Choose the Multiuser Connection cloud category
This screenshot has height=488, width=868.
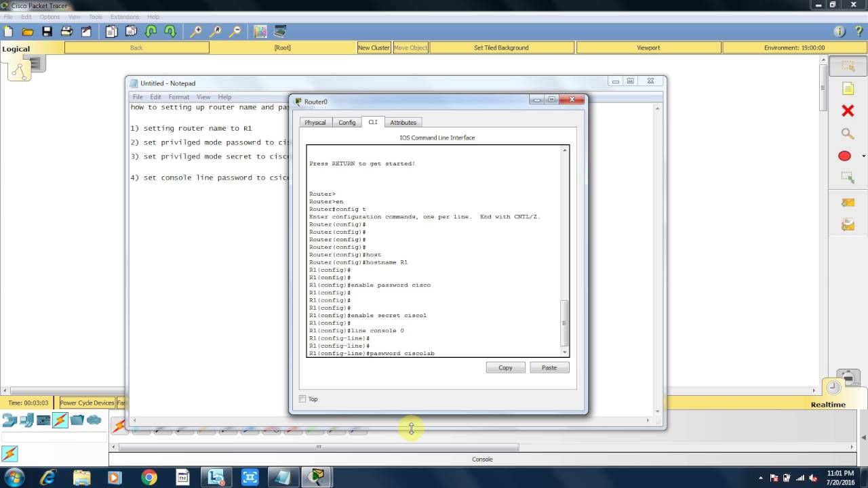point(94,420)
